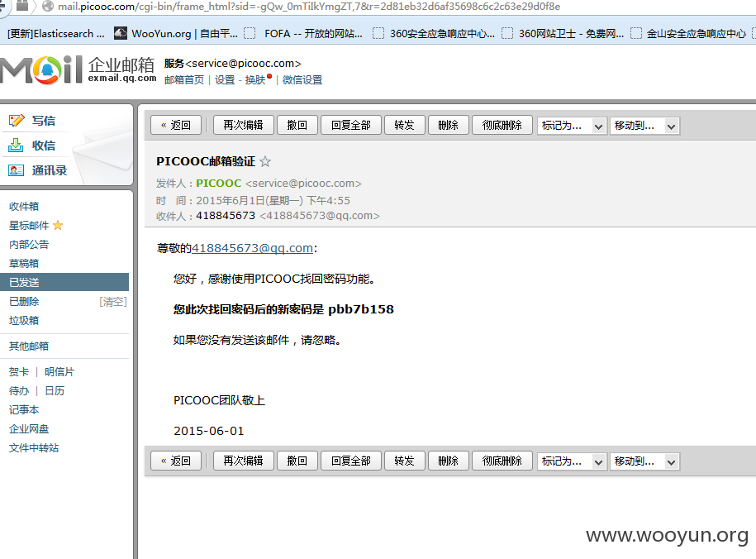Click top 回复全部 button
756x559 pixels.
pyautogui.click(x=351, y=125)
